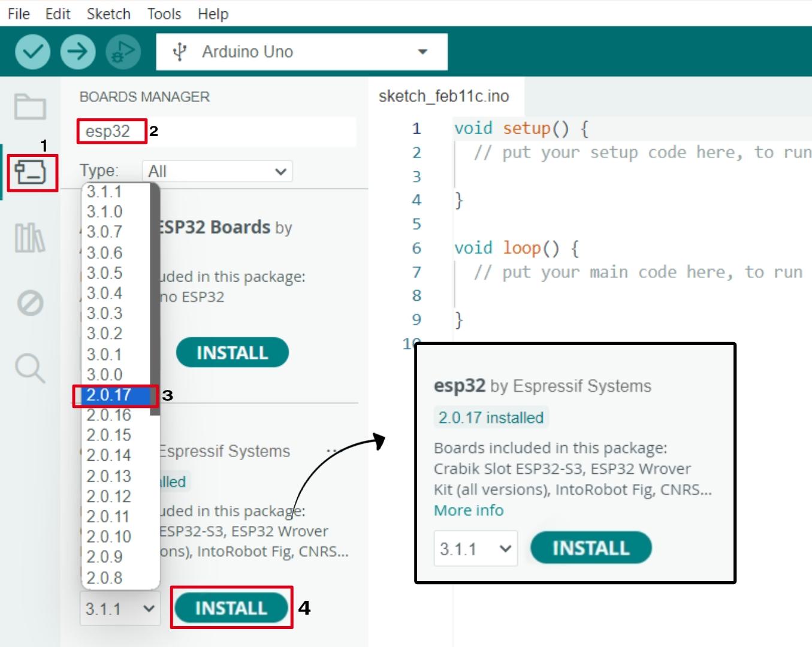The image size is (812, 647).
Task: Open the File menu
Action: tap(19, 14)
